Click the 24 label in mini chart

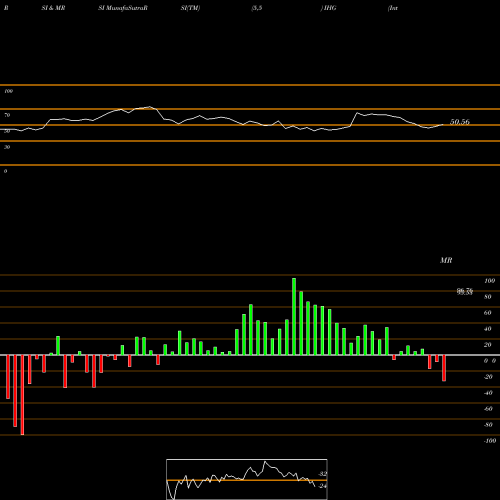pos(323,486)
